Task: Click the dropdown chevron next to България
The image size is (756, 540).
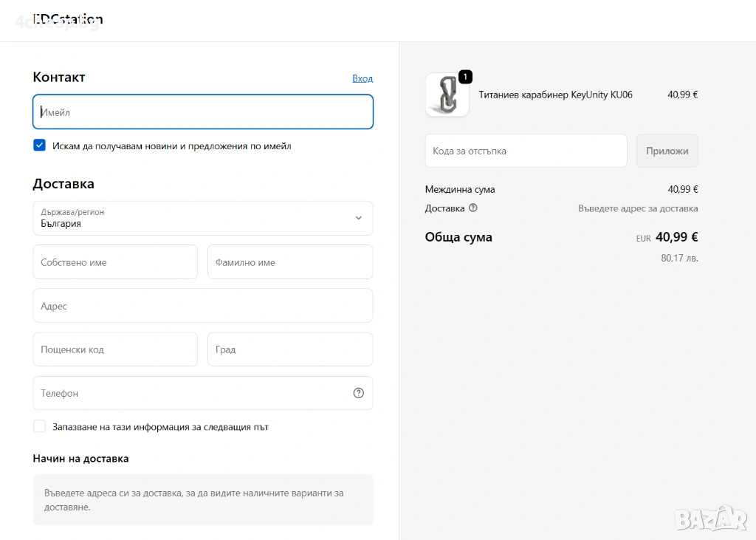Action: pyautogui.click(x=359, y=218)
